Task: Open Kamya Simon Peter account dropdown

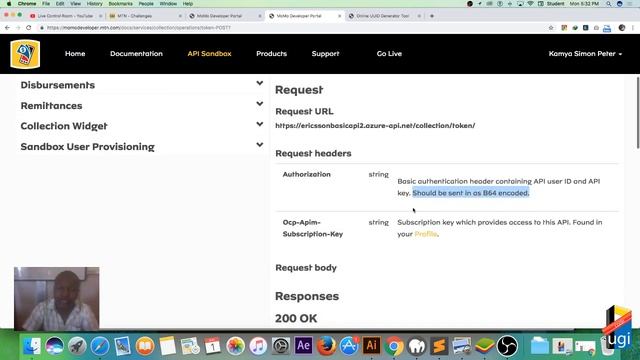Action: (x=585, y=53)
